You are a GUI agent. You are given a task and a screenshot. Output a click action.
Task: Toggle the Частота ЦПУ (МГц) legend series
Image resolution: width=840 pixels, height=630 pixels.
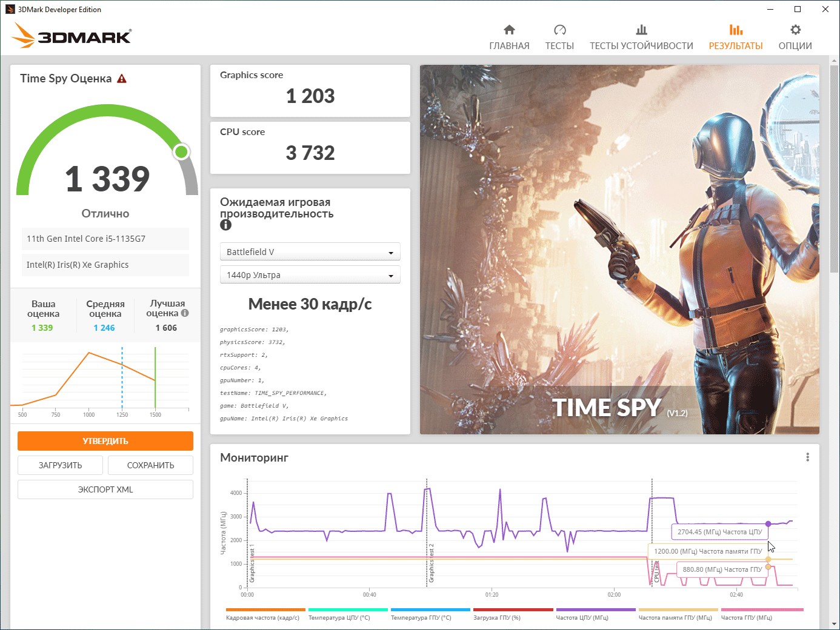click(x=596, y=615)
